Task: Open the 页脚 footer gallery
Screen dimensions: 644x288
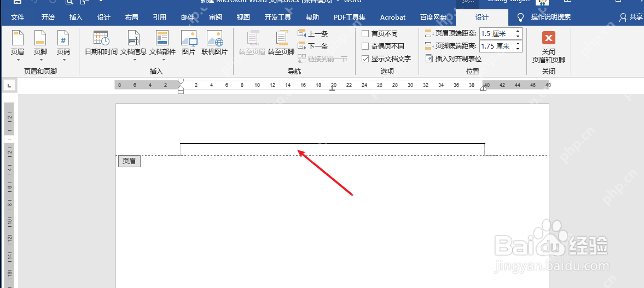Action: pos(40,45)
